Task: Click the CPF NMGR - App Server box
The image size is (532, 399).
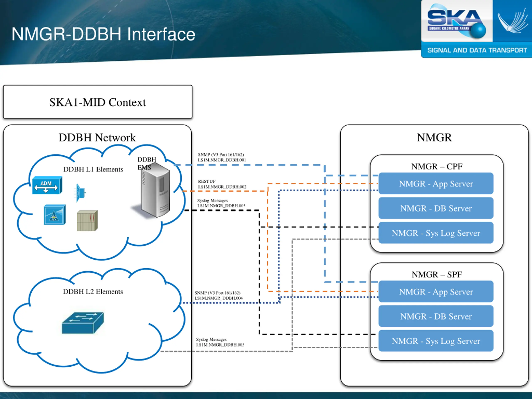Action: (x=436, y=184)
